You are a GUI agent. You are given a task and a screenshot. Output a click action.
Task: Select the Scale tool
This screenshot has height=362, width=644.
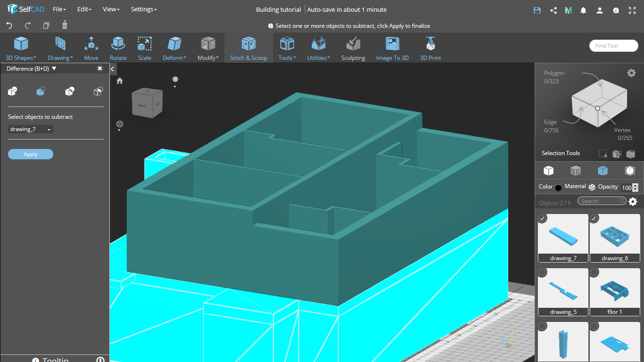145,49
